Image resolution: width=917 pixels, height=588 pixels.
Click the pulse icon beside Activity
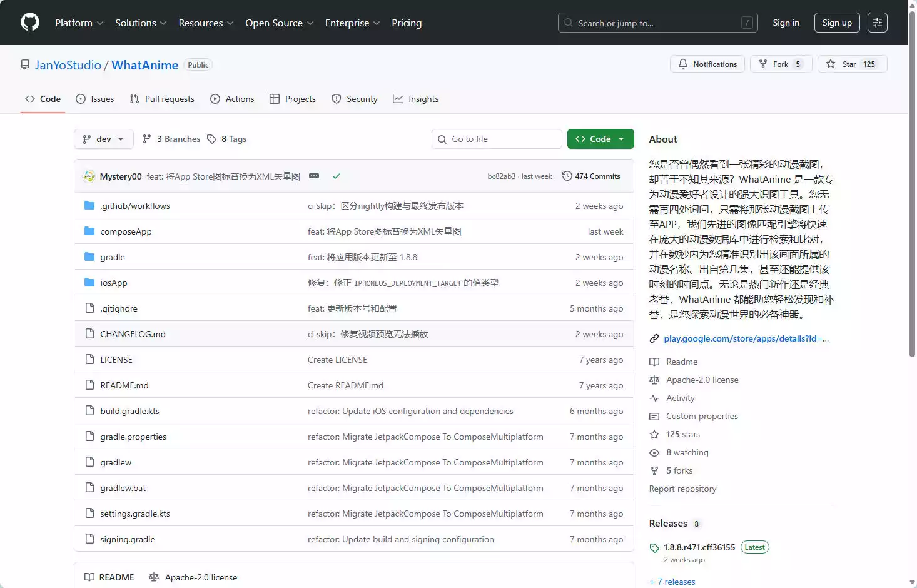pos(654,398)
